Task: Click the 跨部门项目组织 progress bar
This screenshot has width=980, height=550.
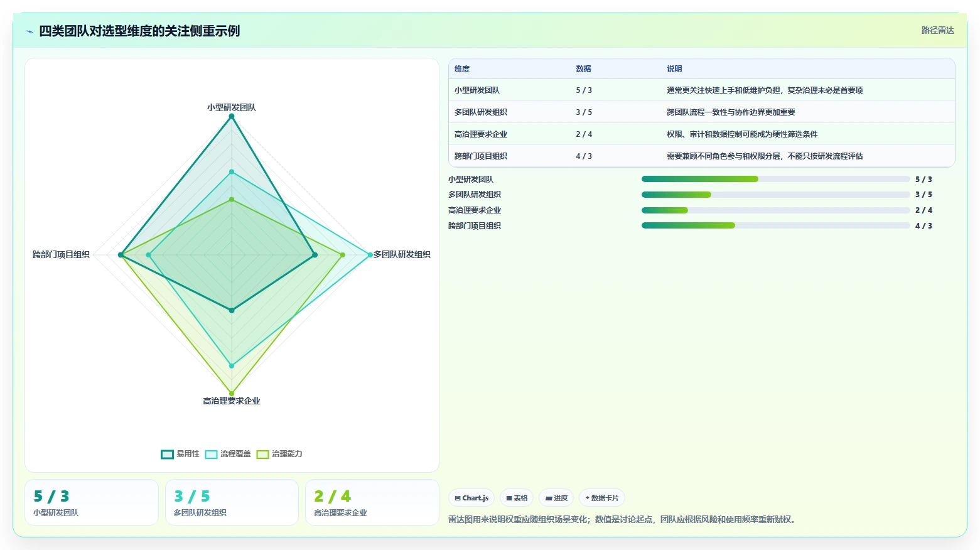Action: pos(775,225)
